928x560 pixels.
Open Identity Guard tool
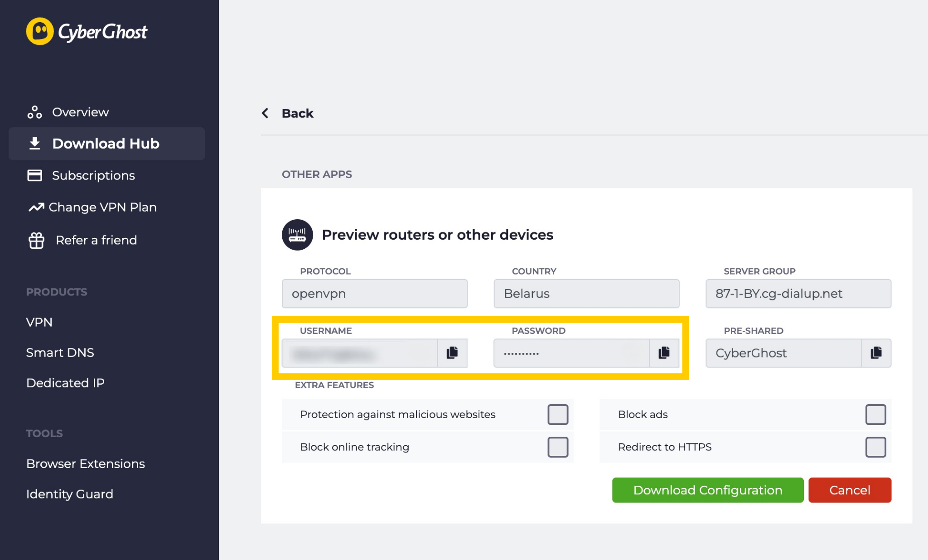click(x=70, y=494)
